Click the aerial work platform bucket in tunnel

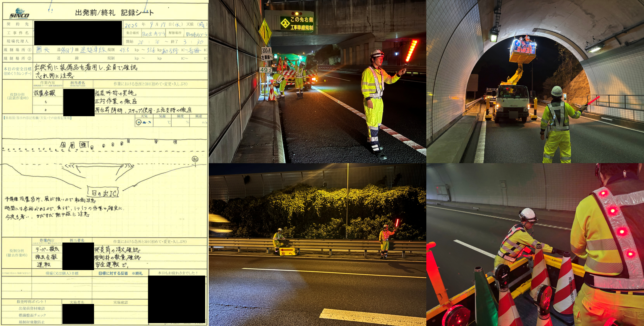523,52
